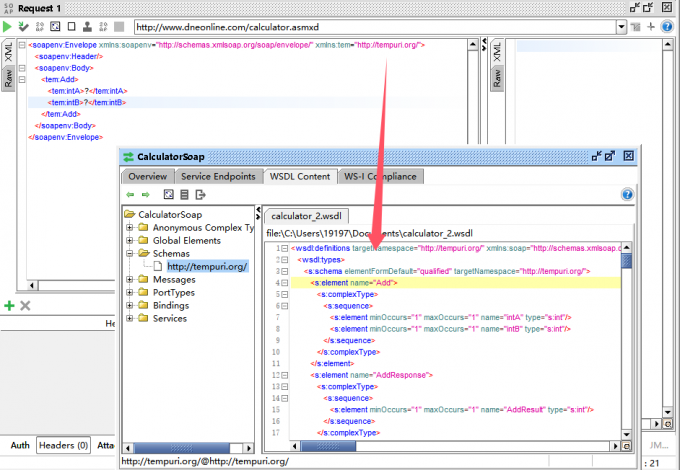Image resolution: width=680 pixels, height=470 pixels.
Task: Collapse the soapenv:Envelope fold marker in request editor
Action: pyautogui.click(x=22, y=45)
